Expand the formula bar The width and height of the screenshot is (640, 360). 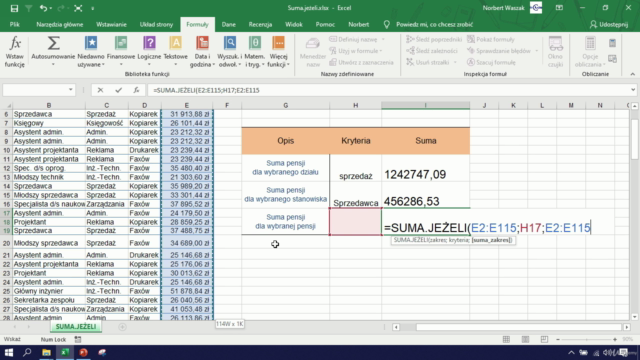coord(633,90)
